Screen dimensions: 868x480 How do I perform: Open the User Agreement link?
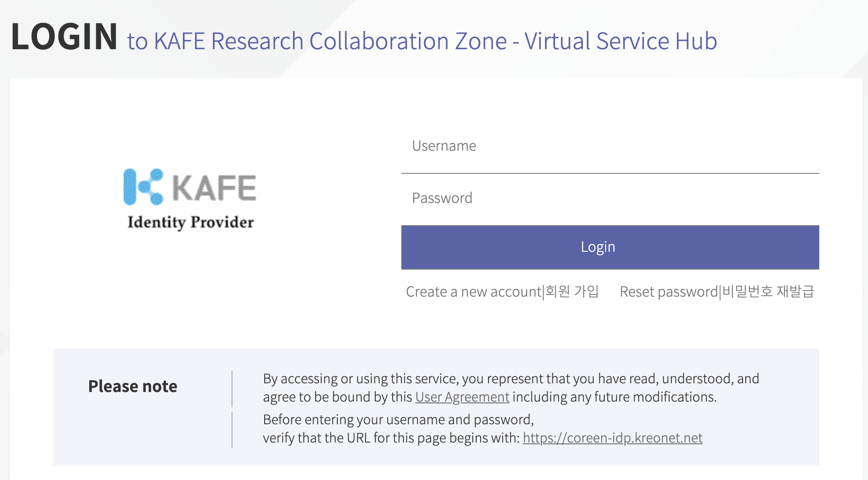(462, 397)
